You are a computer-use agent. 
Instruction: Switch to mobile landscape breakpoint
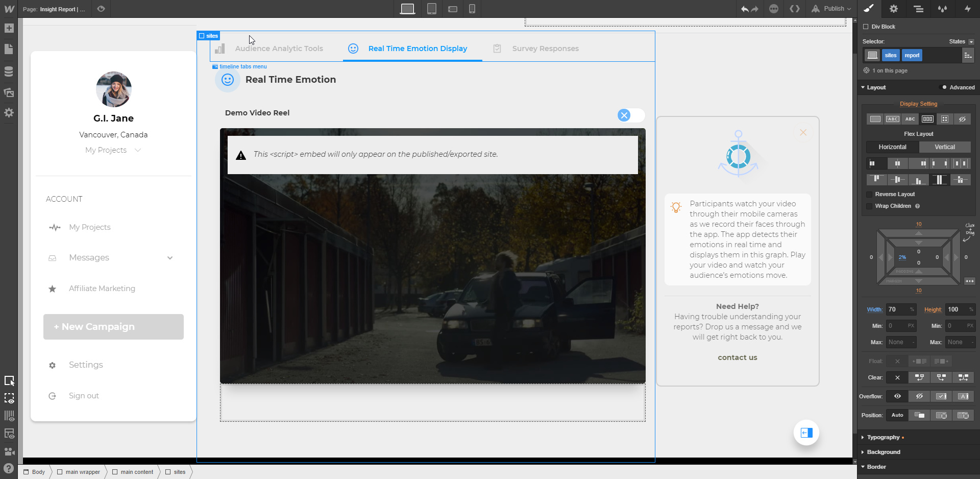point(452,9)
